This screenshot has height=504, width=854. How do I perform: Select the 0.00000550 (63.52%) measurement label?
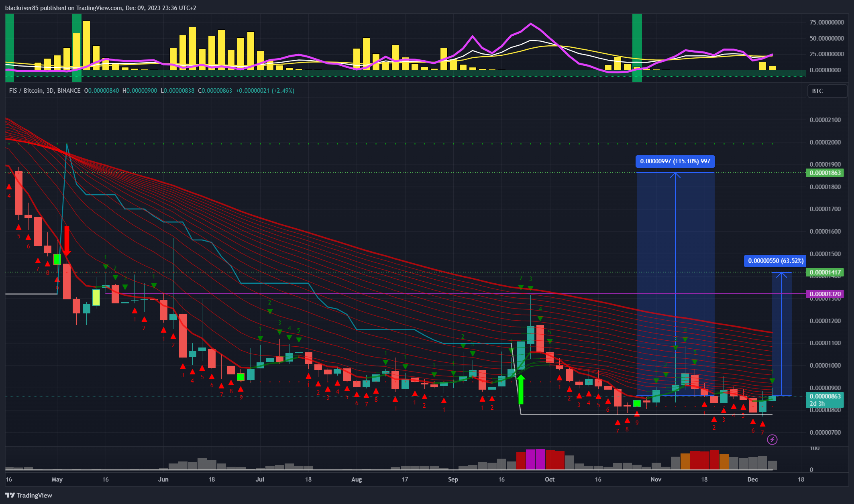pos(776,261)
